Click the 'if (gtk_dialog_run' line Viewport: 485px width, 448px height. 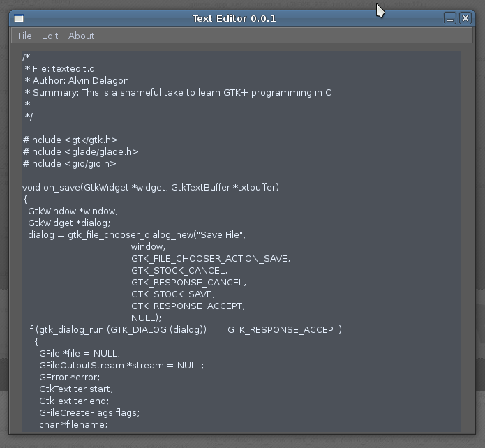point(185,330)
